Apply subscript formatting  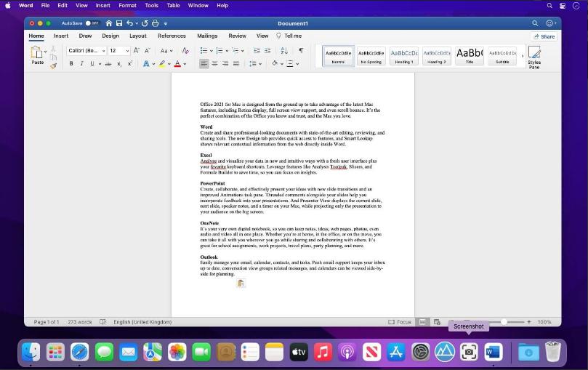tap(119, 64)
